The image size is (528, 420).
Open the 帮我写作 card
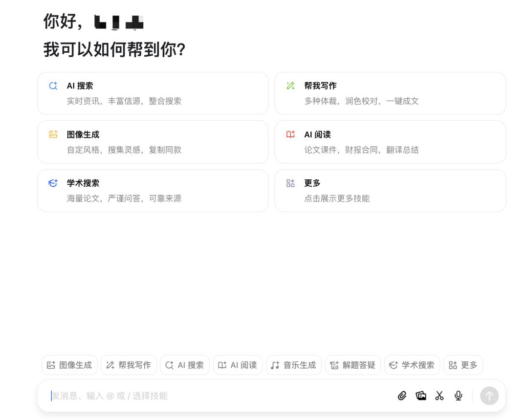390,93
